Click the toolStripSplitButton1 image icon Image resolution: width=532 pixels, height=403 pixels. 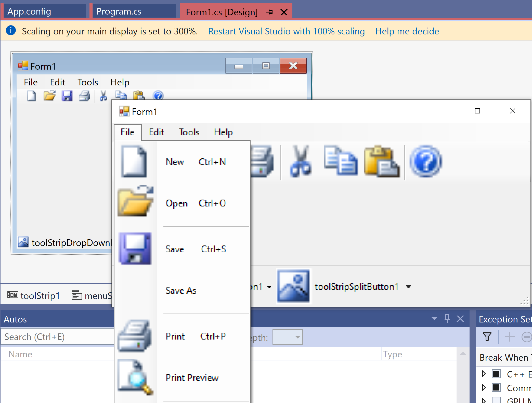point(293,286)
